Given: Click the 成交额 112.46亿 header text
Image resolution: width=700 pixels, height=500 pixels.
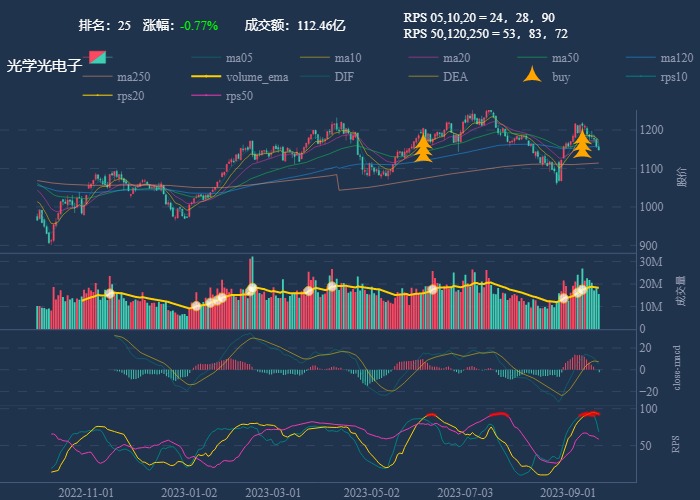Looking at the screenshot, I should [295, 25].
